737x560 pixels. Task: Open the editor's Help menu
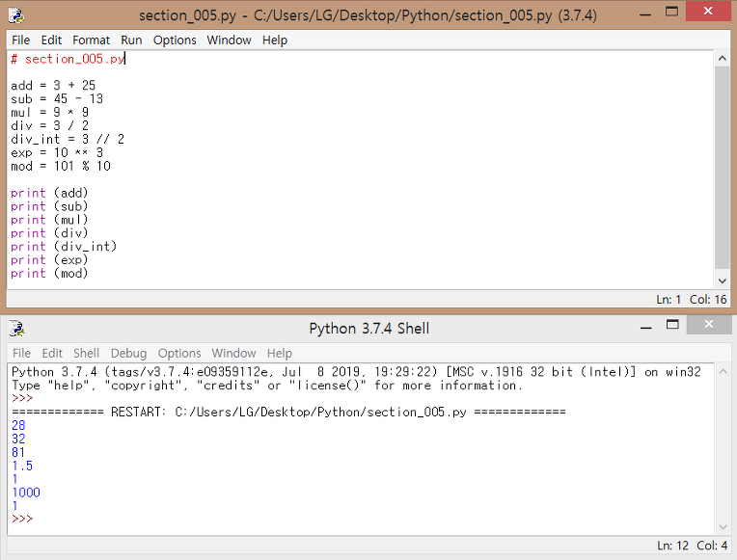pyautogui.click(x=275, y=40)
